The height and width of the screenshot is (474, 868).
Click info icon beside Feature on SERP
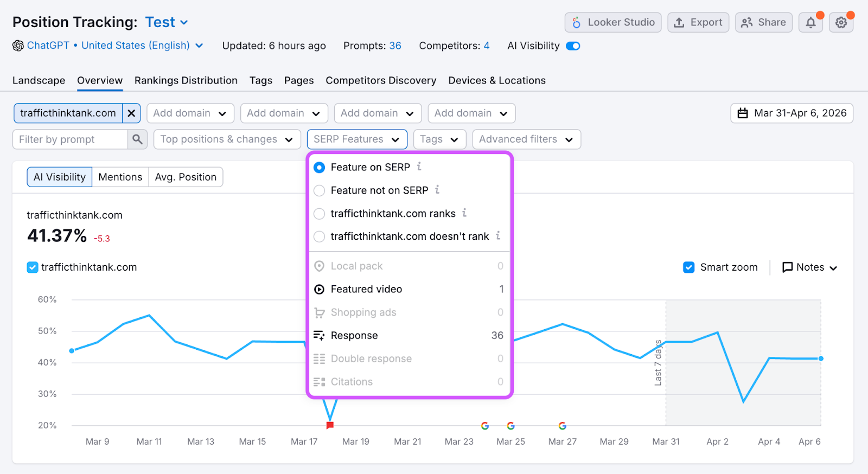coord(419,167)
